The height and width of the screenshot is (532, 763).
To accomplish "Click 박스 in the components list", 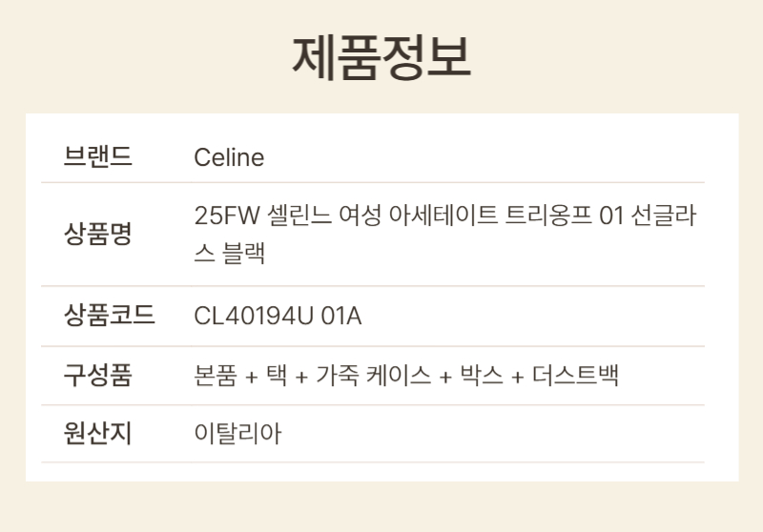I will (x=481, y=376).
